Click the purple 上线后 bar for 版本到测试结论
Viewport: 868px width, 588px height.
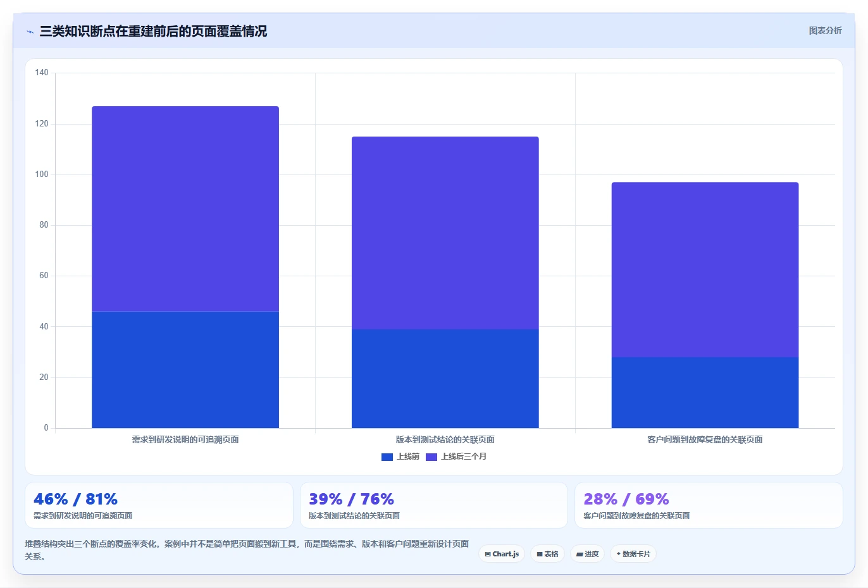[x=445, y=233]
